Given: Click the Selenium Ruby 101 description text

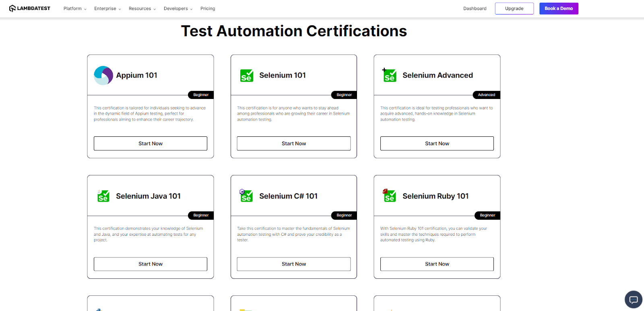Looking at the screenshot, I should point(434,234).
